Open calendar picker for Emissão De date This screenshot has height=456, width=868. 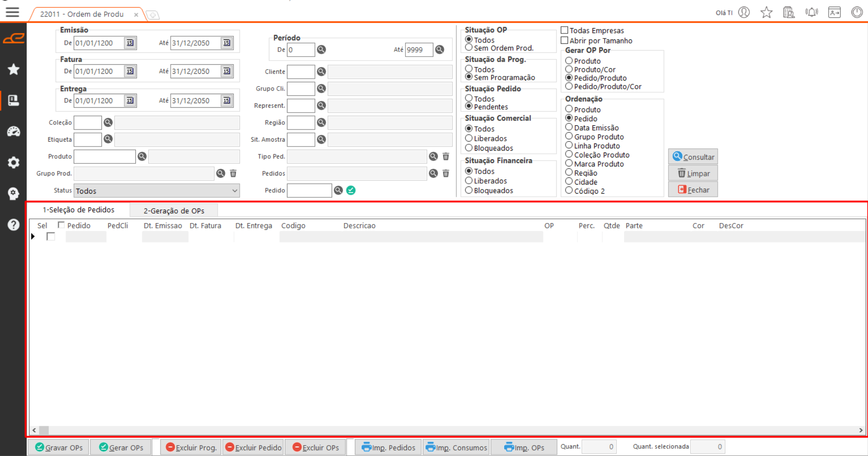[130, 43]
